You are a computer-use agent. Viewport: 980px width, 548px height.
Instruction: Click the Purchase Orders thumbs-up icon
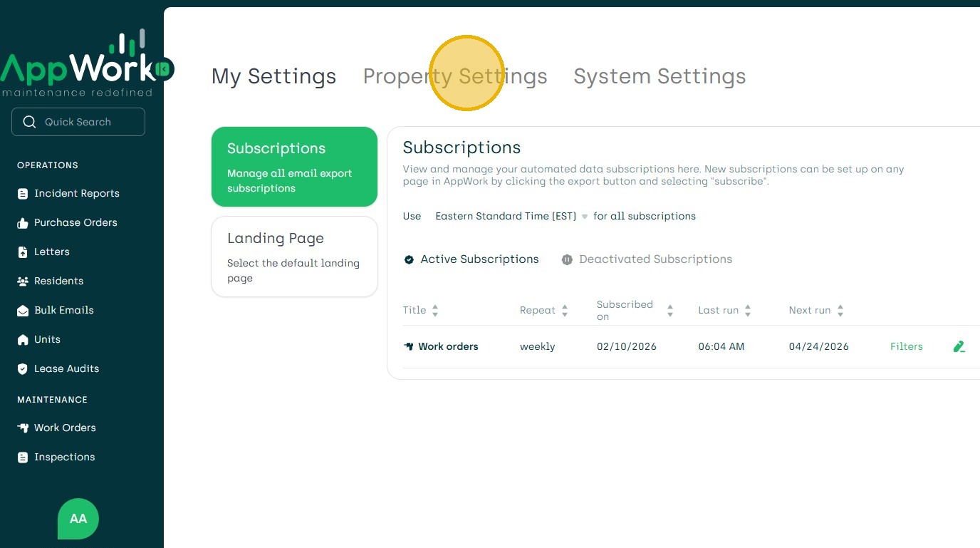pos(23,223)
